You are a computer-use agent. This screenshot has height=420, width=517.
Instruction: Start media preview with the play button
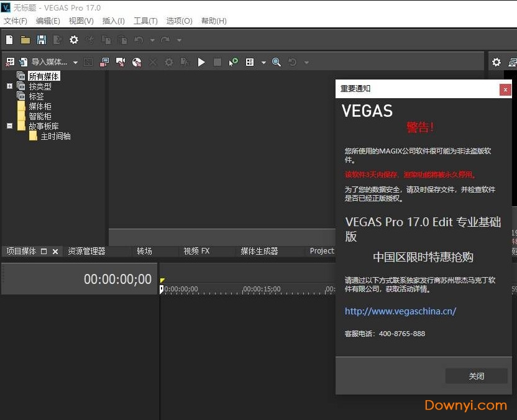201,62
